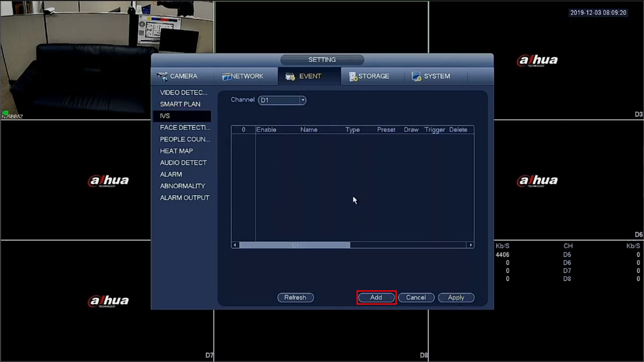This screenshot has width=644, height=362.
Task: Click the Network tab icon
Action: (x=226, y=77)
